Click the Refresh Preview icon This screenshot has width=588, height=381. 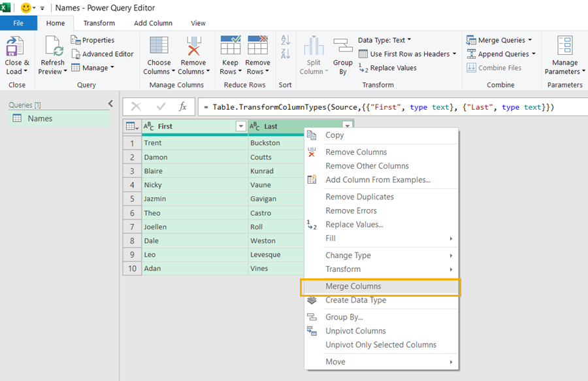(x=54, y=46)
